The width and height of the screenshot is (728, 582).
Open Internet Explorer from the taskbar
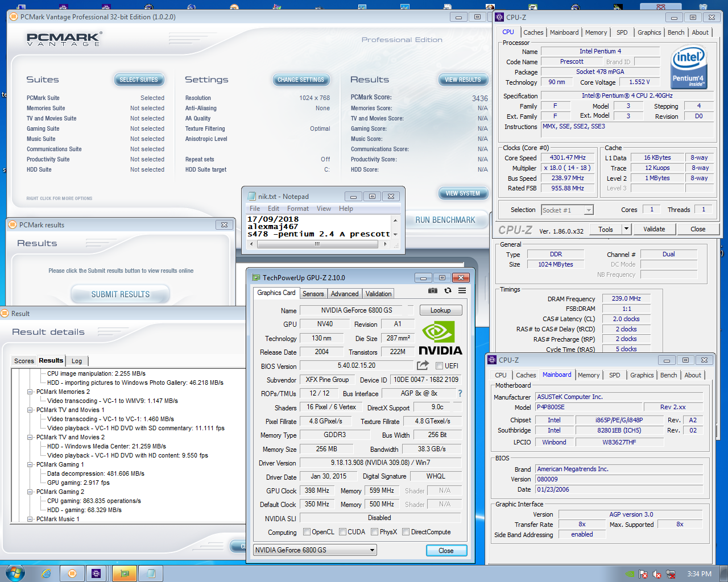click(x=46, y=573)
